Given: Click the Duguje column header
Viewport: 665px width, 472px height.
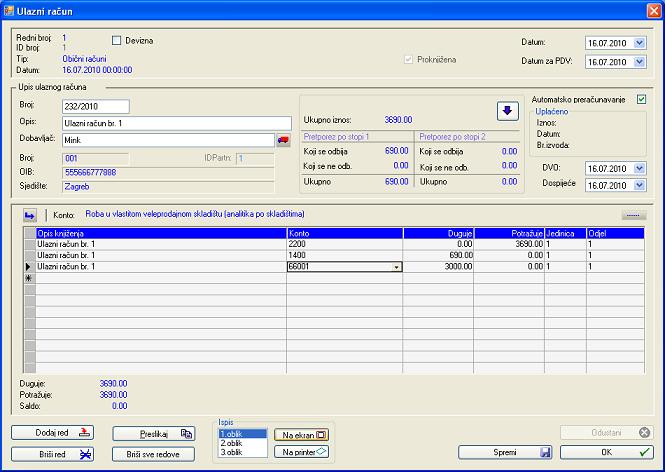Looking at the screenshot, I should (x=438, y=233).
